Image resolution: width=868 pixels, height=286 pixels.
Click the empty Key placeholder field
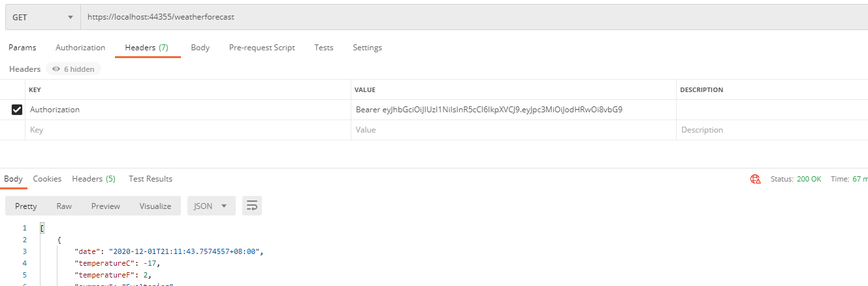[188, 130]
